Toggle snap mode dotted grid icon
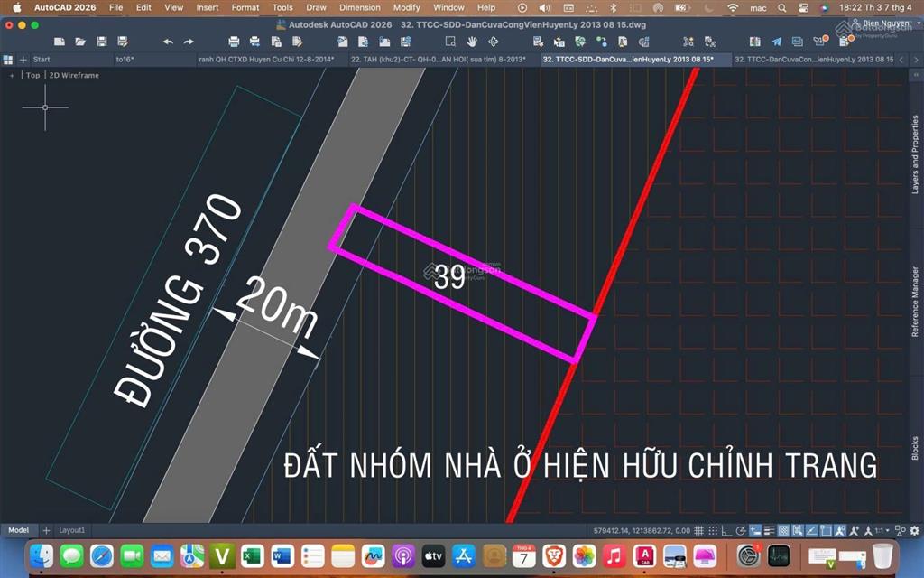Viewport: 924px width, 578px height. [713, 530]
